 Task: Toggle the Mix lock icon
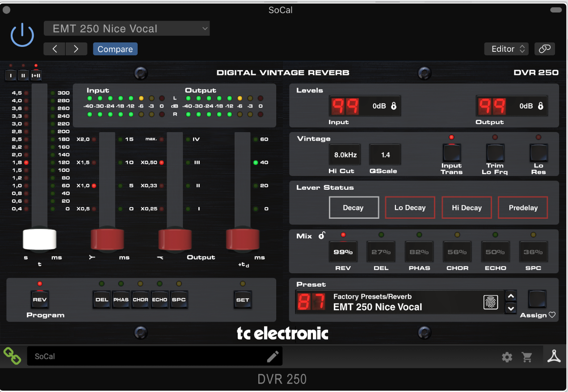tap(322, 235)
